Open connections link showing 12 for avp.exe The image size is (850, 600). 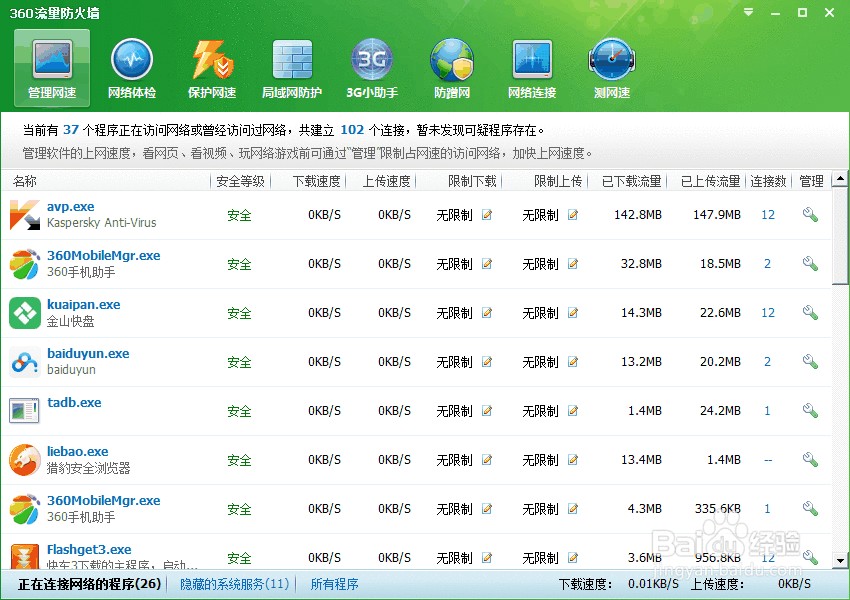tap(768, 215)
